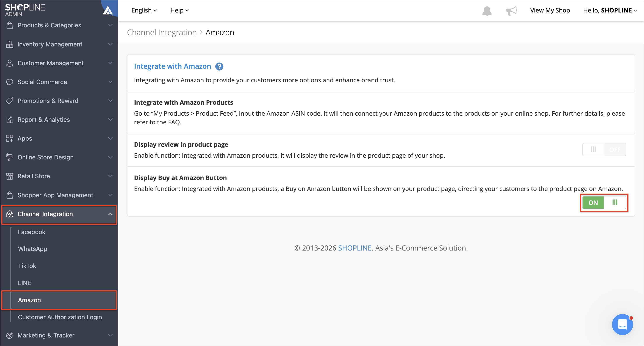Click the Report & Analytics chart icon
This screenshot has height=346, width=644.
click(x=9, y=120)
